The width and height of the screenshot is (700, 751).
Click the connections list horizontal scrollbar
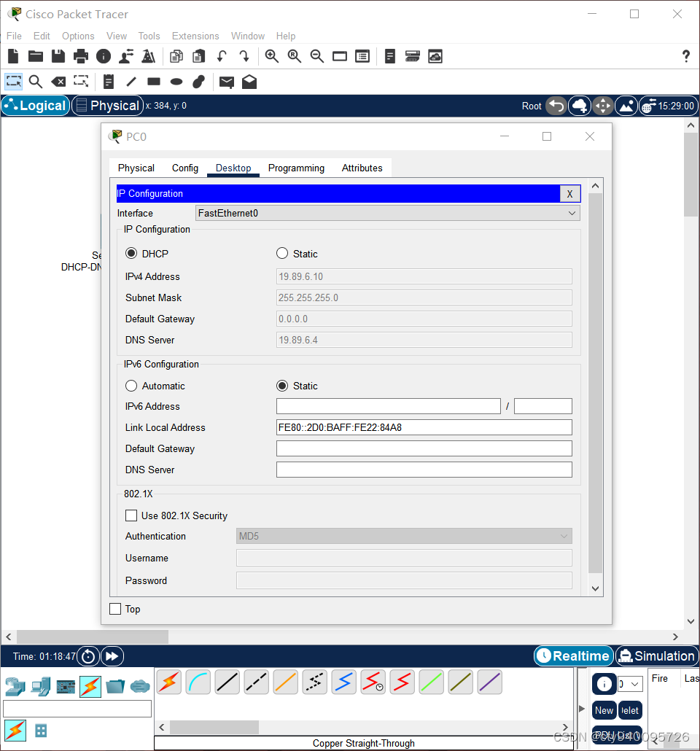tap(214, 727)
